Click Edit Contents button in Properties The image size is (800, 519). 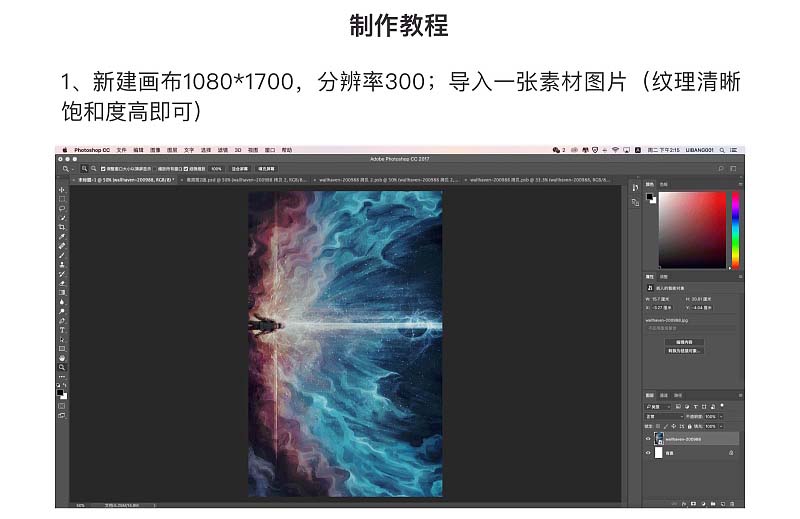click(x=684, y=342)
